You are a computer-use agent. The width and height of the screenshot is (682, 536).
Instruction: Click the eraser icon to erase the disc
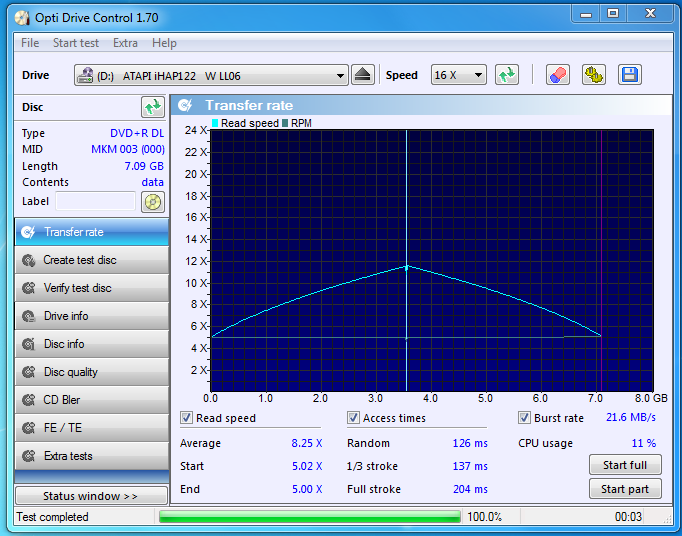[x=558, y=75]
